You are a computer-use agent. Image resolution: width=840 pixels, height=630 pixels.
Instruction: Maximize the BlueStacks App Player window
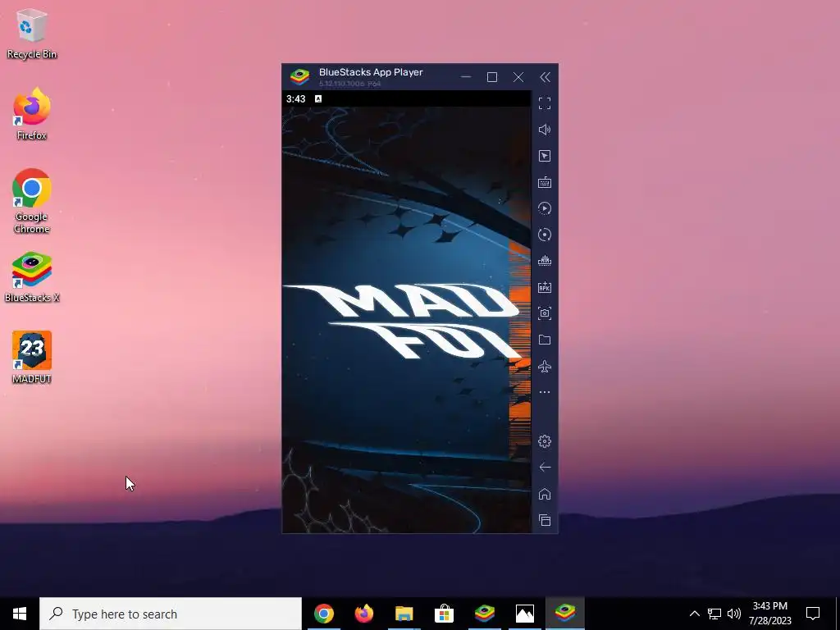click(x=492, y=77)
